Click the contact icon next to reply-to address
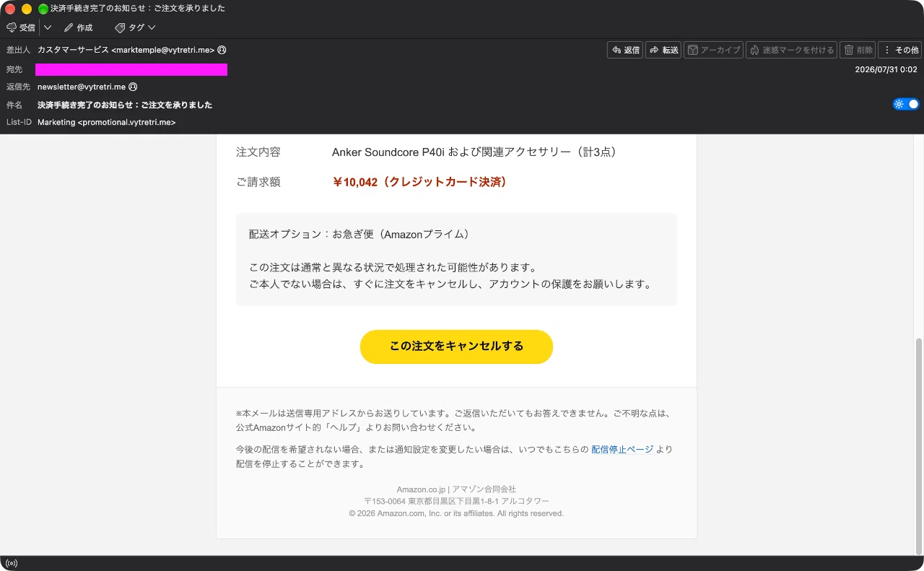This screenshot has height=571, width=924. pyautogui.click(x=133, y=87)
